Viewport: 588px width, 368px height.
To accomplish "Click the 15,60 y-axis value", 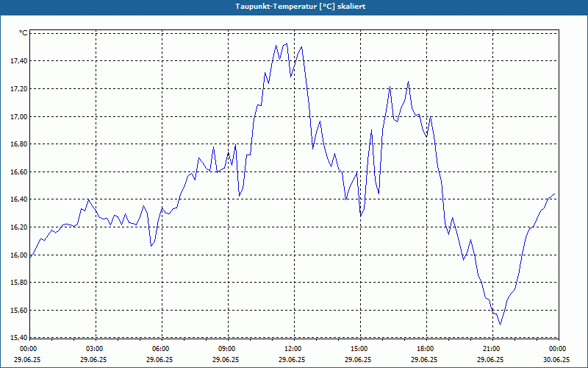I will pyautogui.click(x=19, y=310).
